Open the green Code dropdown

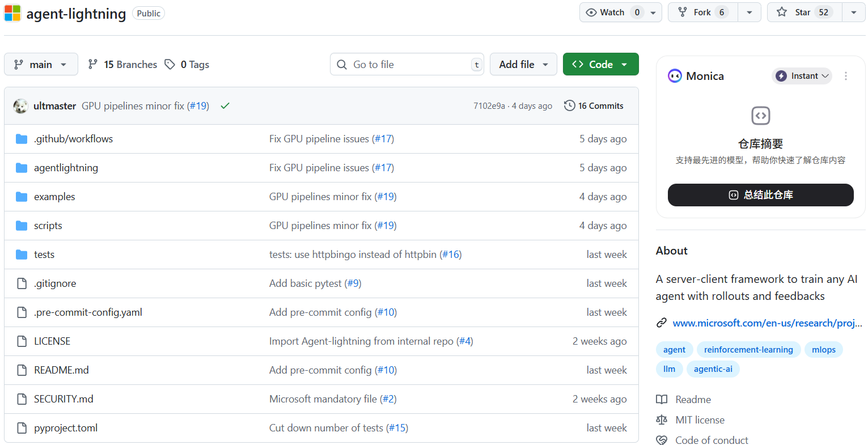[601, 64]
